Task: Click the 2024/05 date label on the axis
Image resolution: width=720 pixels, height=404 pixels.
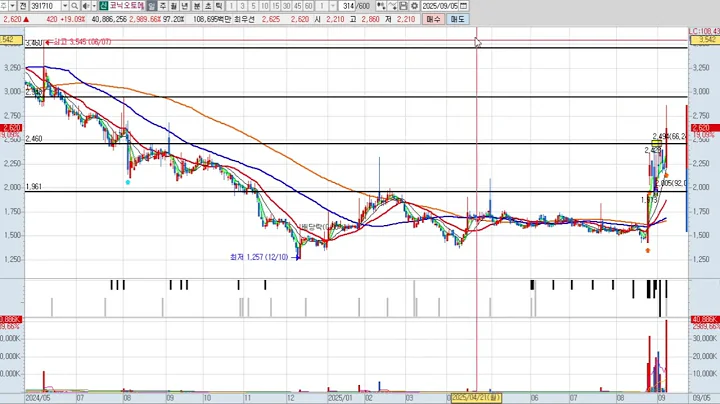Action: point(38,398)
